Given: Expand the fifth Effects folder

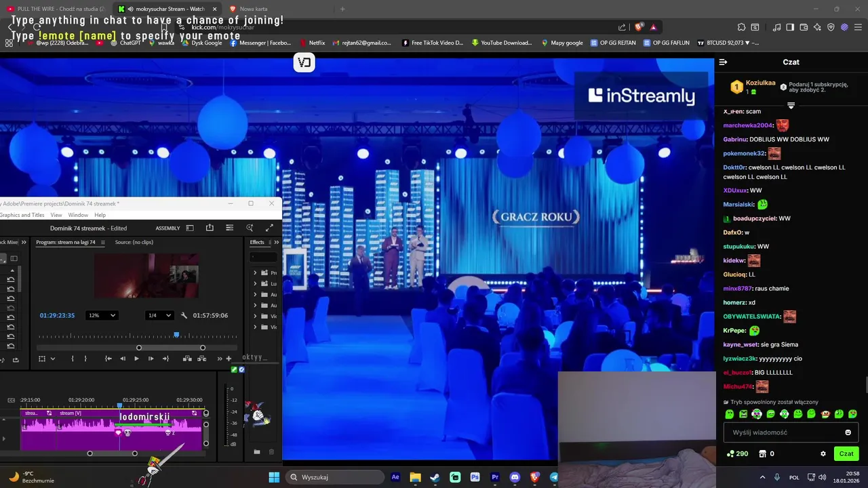Looking at the screenshot, I should [x=255, y=316].
